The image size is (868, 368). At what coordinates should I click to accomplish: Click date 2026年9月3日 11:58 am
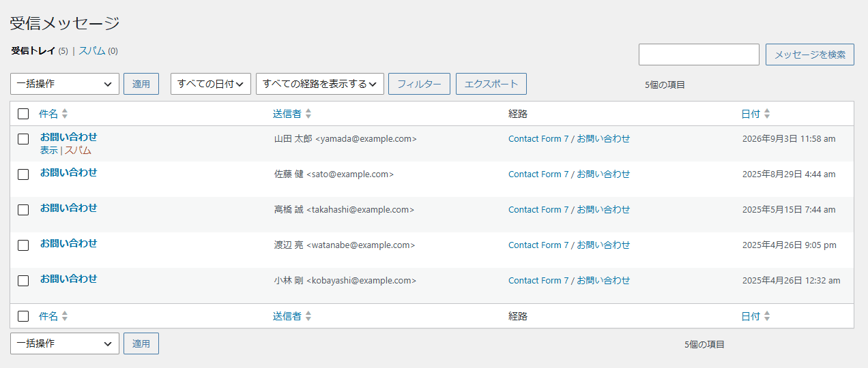[x=789, y=138]
